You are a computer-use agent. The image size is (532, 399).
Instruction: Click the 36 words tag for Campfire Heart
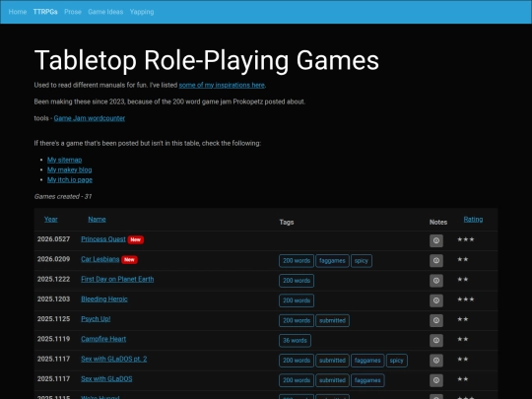(295, 341)
